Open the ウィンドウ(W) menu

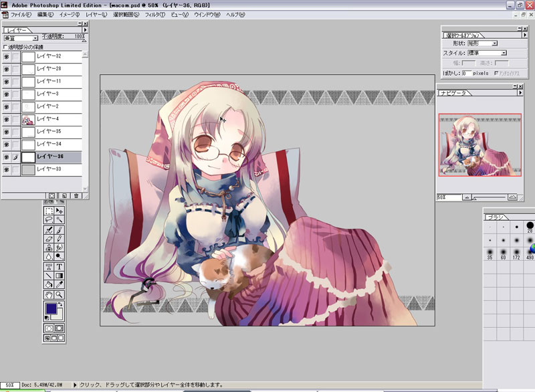coord(207,15)
